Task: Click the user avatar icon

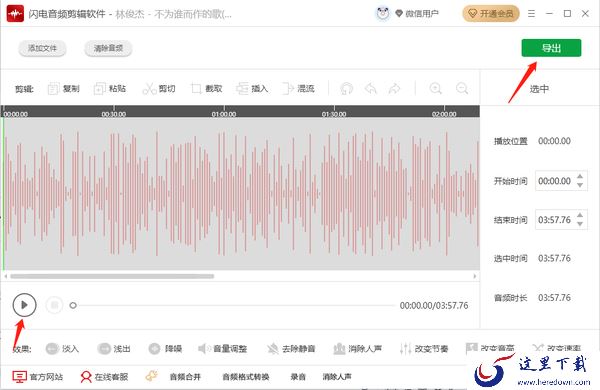Action: 383,14
